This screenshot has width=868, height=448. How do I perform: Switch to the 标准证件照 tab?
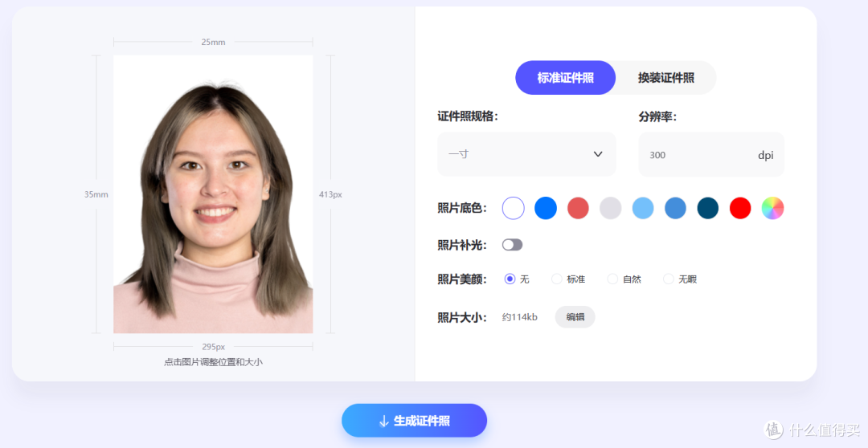click(x=565, y=78)
